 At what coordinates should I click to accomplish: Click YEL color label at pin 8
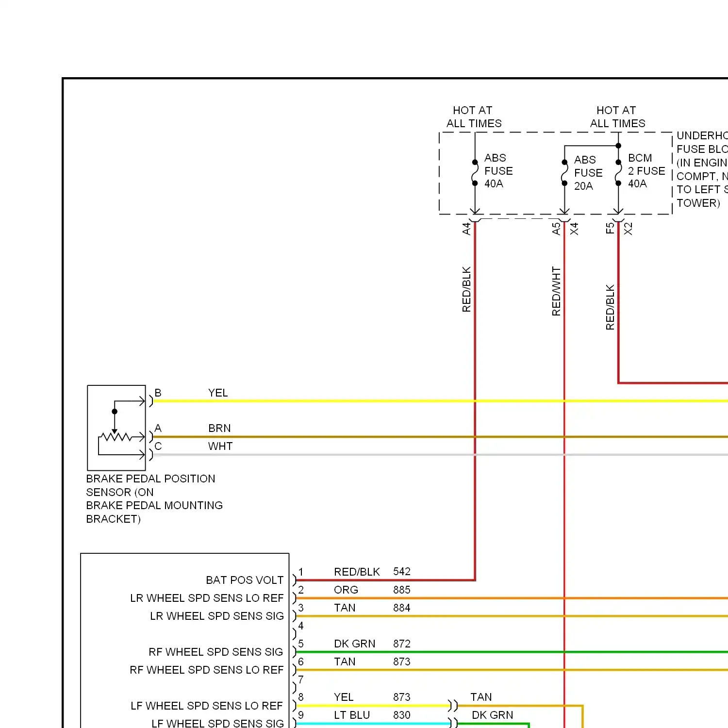pos(344,697)
